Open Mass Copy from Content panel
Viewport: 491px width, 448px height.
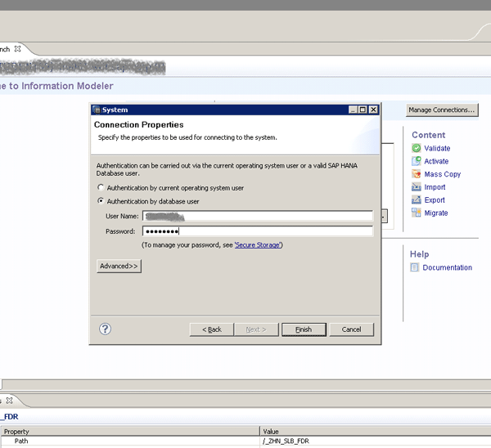tap(416, 174)
